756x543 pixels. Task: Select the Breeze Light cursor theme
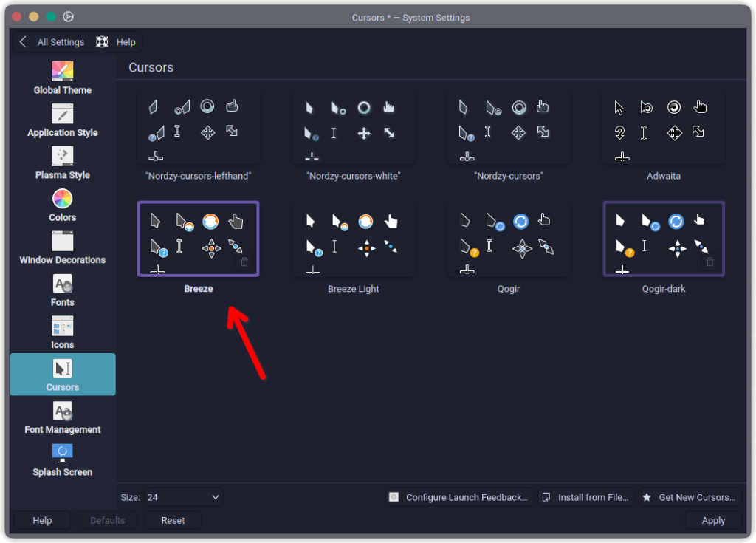click(x=354, y=239)
